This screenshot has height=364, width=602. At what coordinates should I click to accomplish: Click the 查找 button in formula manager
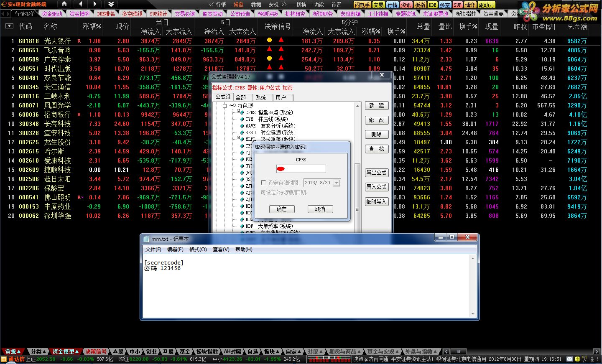377,149
